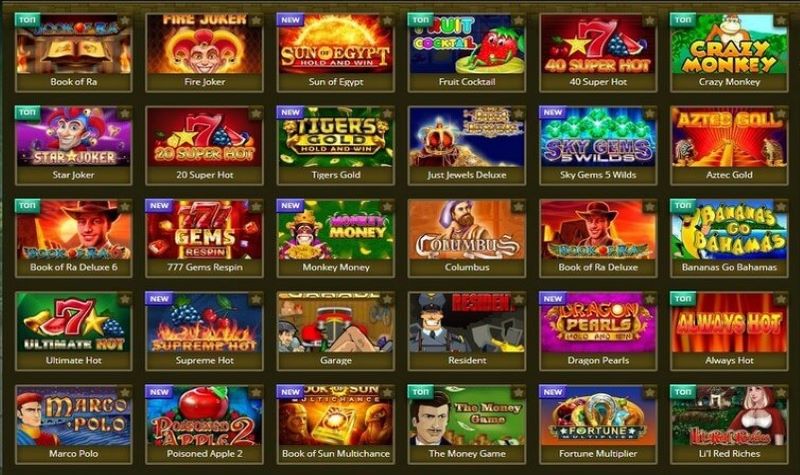Click star icon on Columbus tile
This screenshot has height=475, width=800.
click(518, 206)
